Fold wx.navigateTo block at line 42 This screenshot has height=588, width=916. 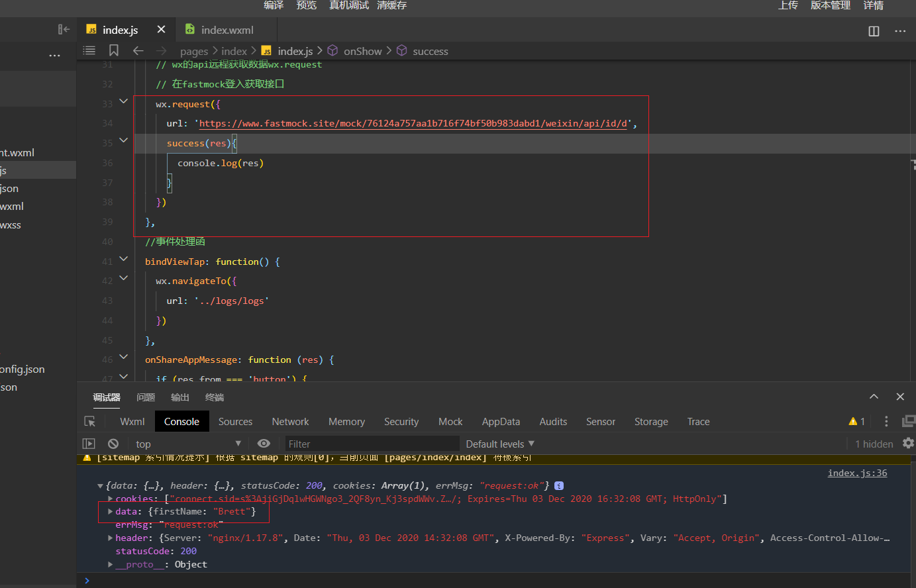pos(123,278)
